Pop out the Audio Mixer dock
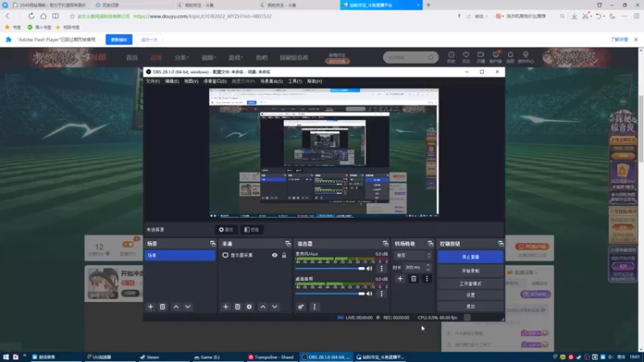 (x=386, y=244)
